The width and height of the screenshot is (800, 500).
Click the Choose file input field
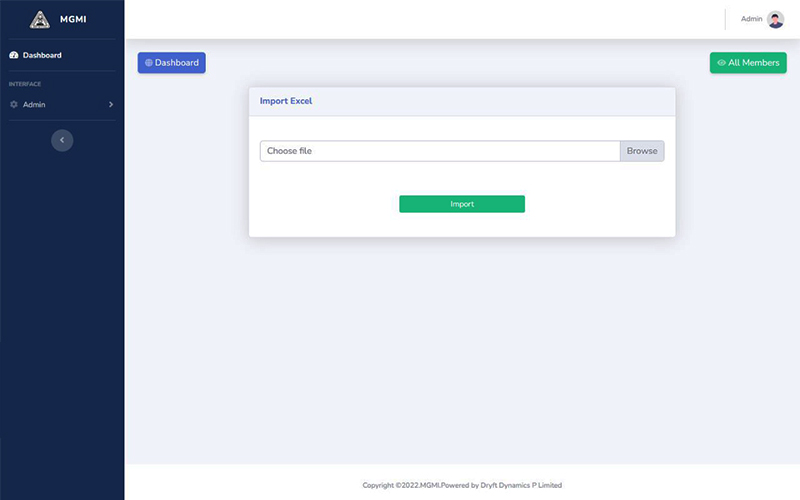(x=440, y=151)
